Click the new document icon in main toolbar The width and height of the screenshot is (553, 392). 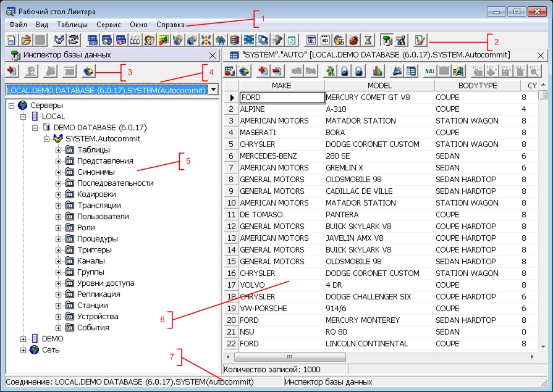(x=12, y=40)
